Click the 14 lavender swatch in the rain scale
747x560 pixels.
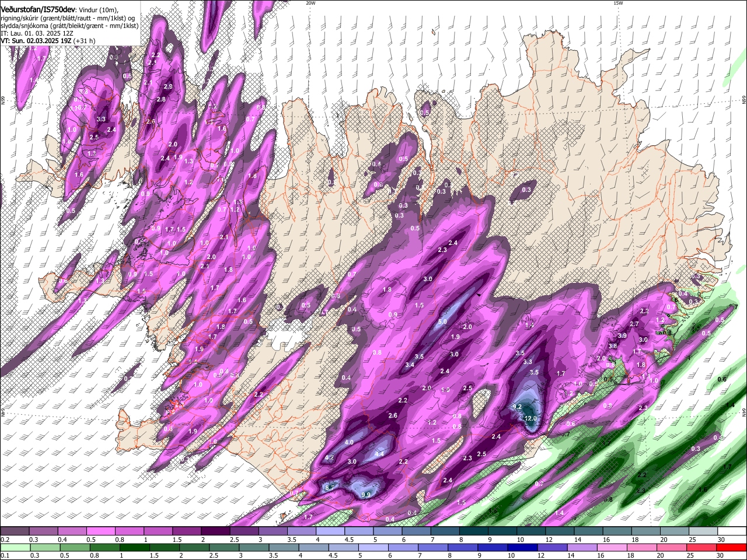click(582, 547)
